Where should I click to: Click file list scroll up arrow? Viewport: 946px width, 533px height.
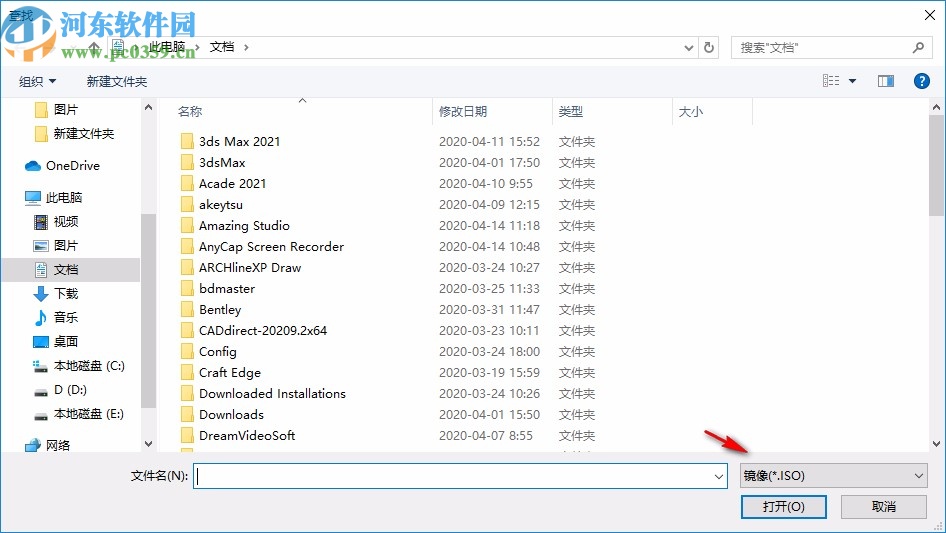[936, 107]
